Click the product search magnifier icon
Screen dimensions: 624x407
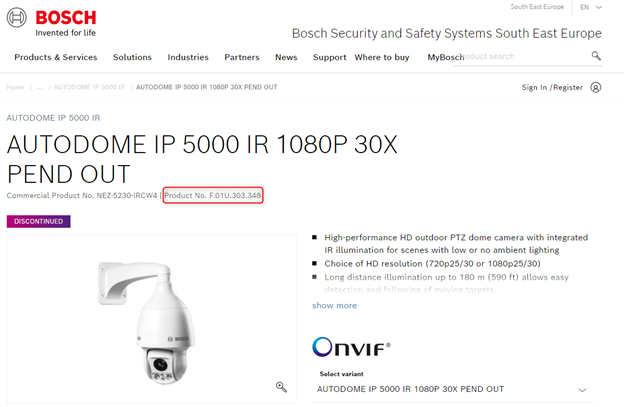point(596,56)
